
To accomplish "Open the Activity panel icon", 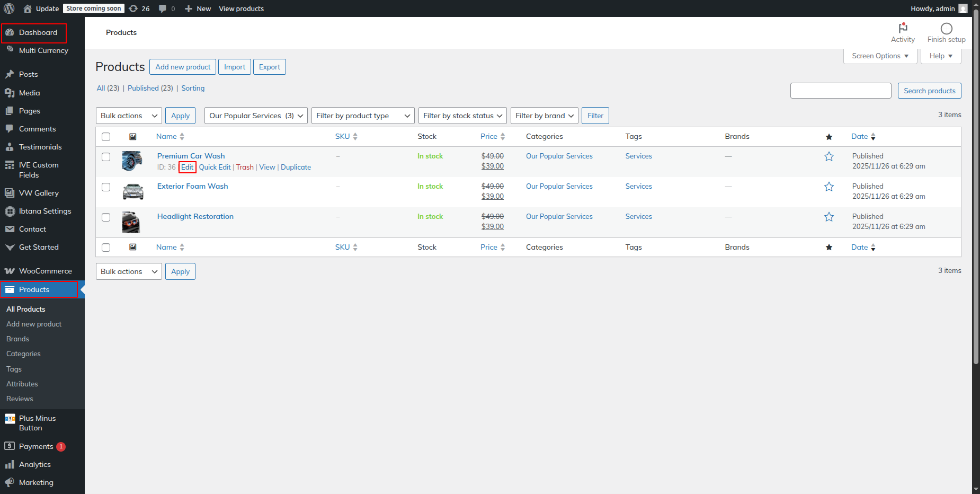I will pos(903,29).
